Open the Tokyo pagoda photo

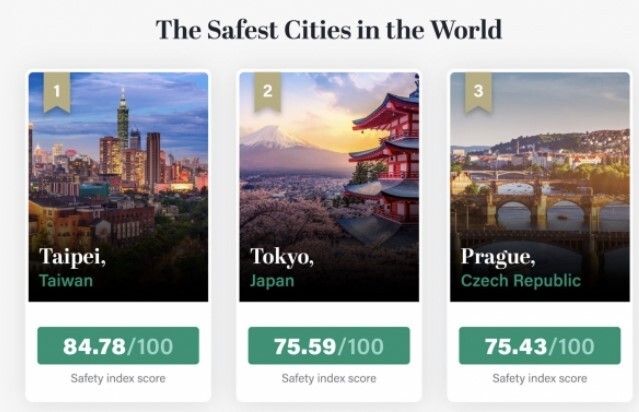coord(329,187)
